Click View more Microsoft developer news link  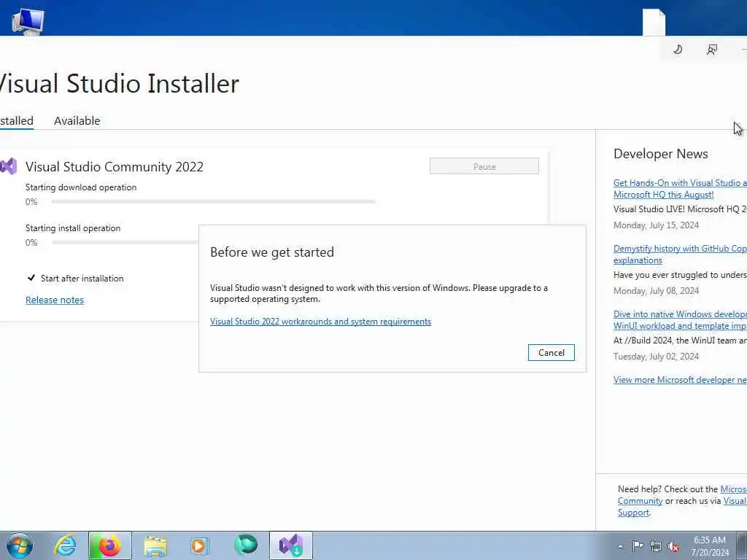680,379
